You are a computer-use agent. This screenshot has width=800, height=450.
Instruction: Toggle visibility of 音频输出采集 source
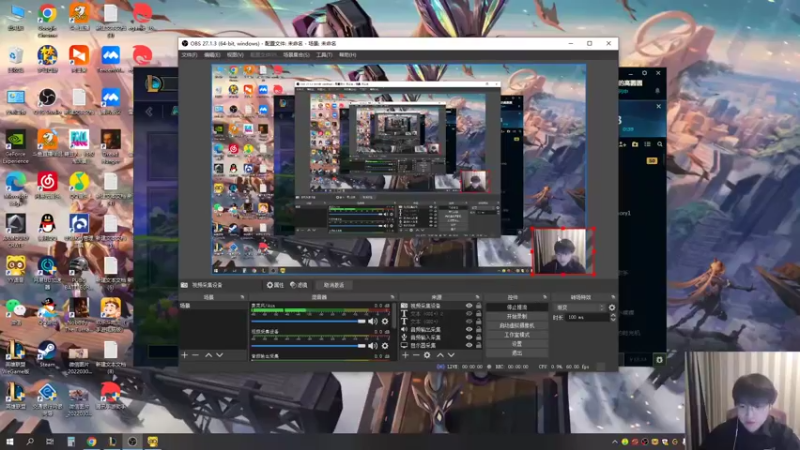pyautogui.click(x=469, y=330)
